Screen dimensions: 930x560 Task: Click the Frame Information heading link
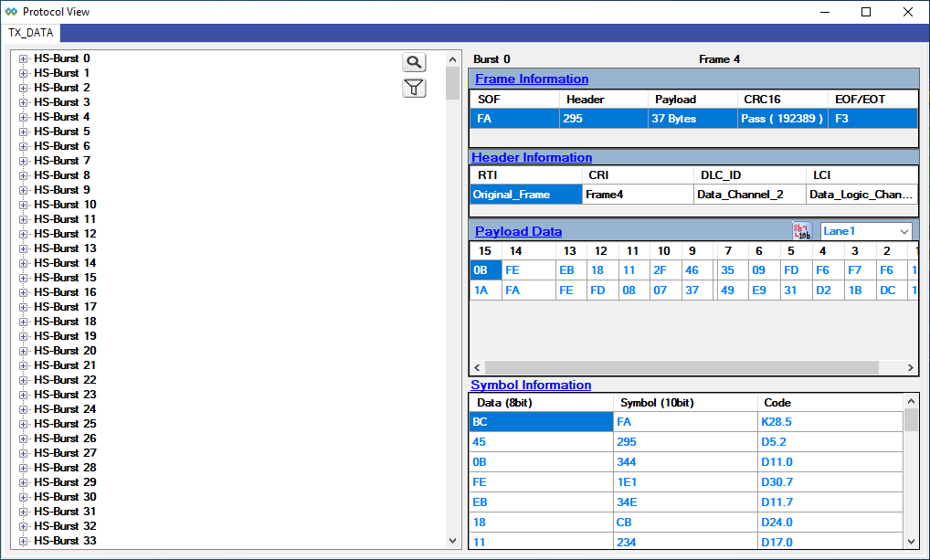(x=532, y=79)
